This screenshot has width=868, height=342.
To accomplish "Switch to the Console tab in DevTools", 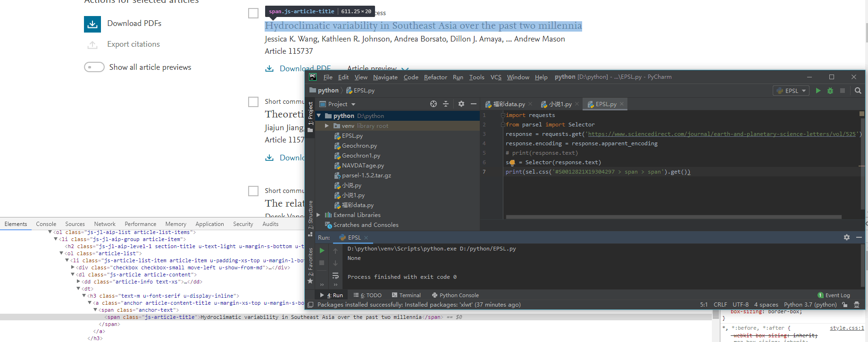I will pyautogui.click(x=46, y=224).
